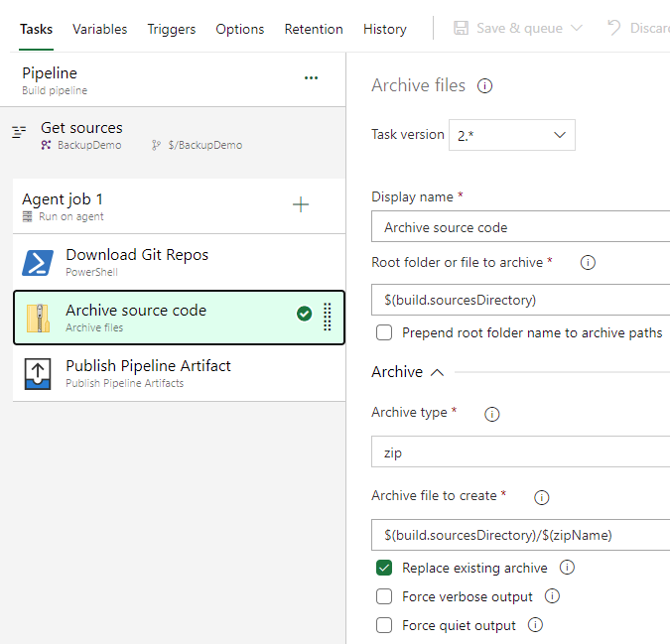Viewport: 670px width, 644px height.
Task: Click the PowerShell icon of Download Git Repos
Action: [x=38, y=262]
